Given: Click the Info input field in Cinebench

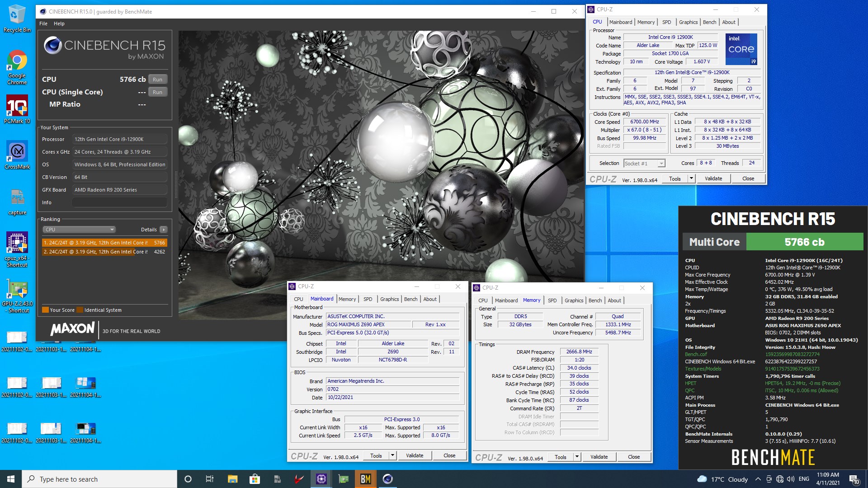Looking at the screenshot, I should click(120, 202).
